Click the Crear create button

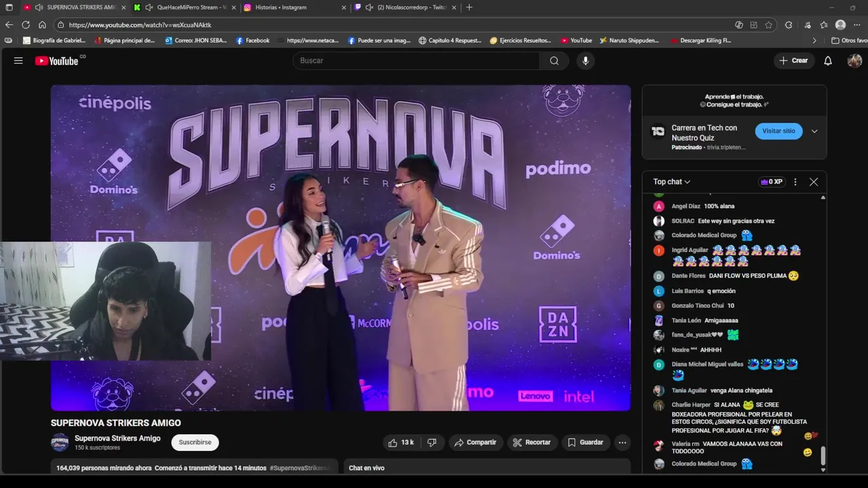[x=793, y=60]
